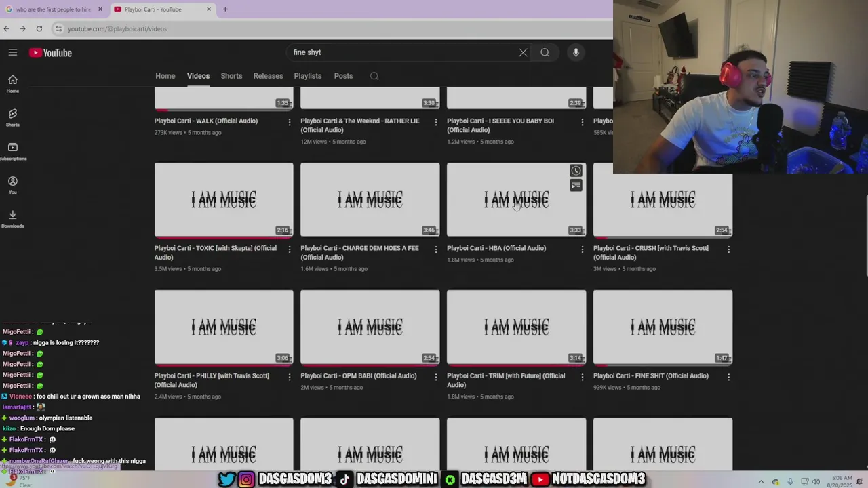Screen dimensions: 868x488
Task: Open OPM BABI title link
Action: pyautogui.click(x=359, y=375)
